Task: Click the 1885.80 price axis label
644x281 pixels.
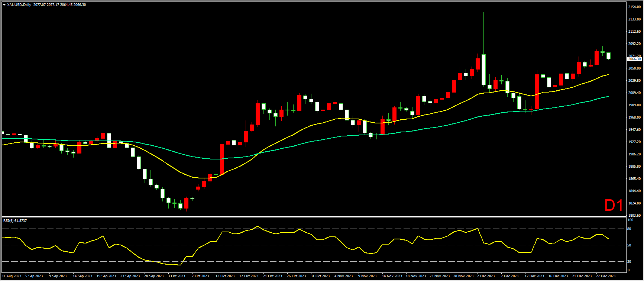Action: 634,167
